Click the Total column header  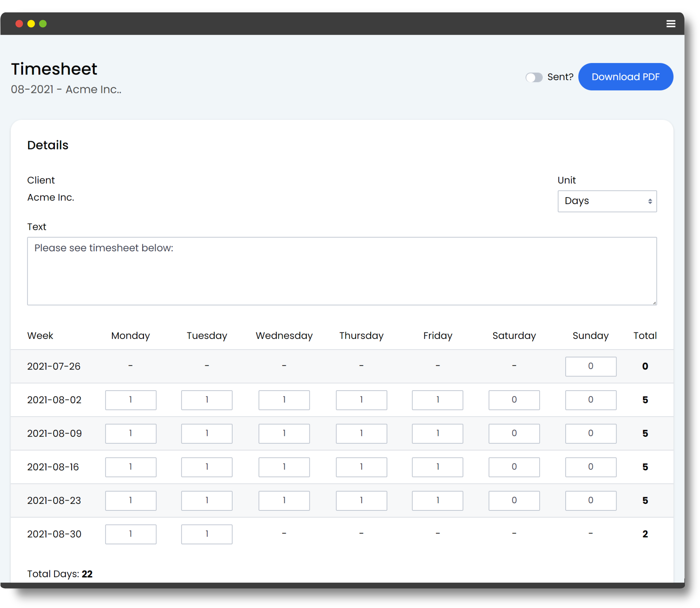tap(645, 336)
